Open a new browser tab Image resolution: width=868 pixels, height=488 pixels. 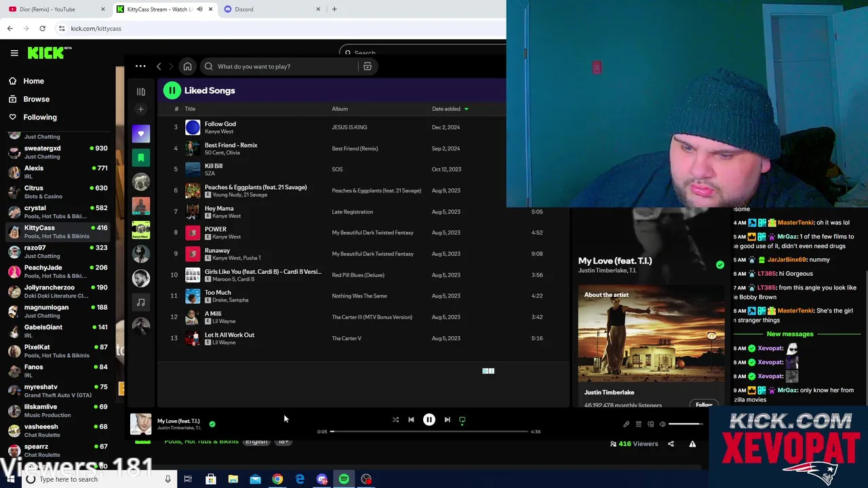[334, 9]
